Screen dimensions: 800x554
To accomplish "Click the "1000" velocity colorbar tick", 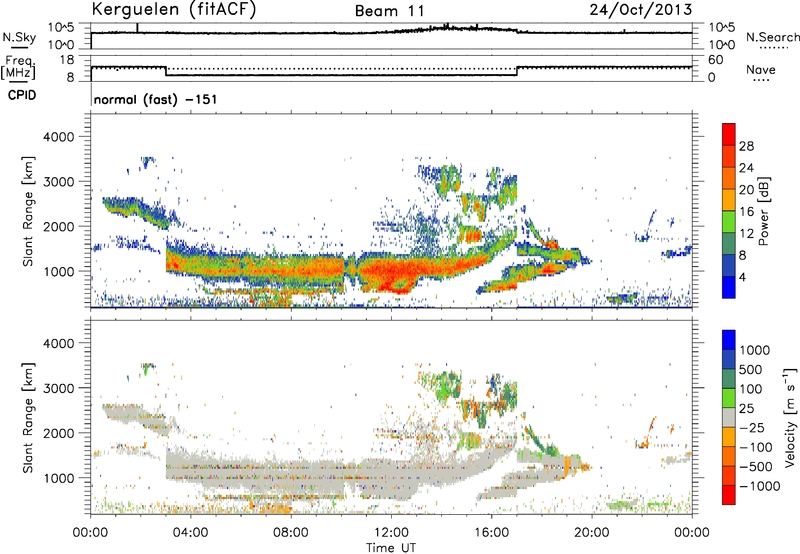I will pyautogui.click(x=754, y=350).
